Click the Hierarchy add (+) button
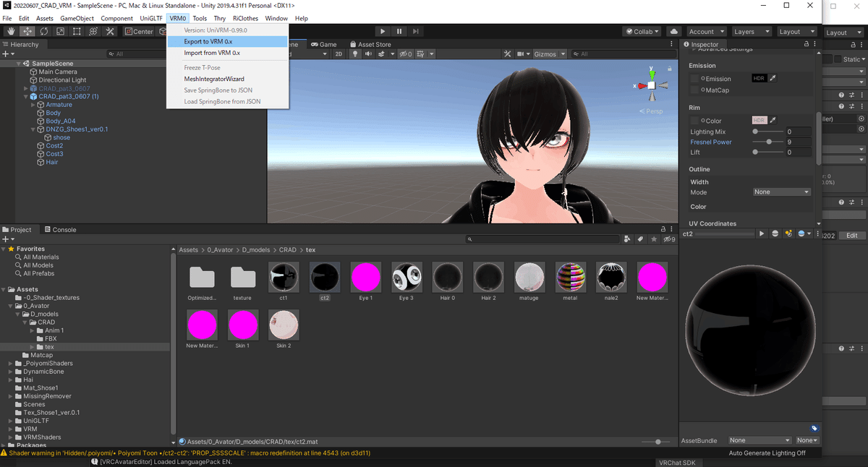 coord(9,53)
